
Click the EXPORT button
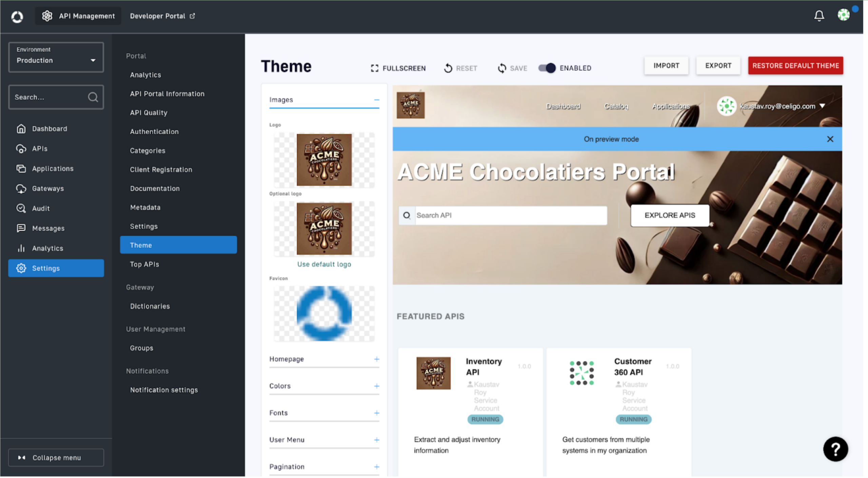pos(718,65)
